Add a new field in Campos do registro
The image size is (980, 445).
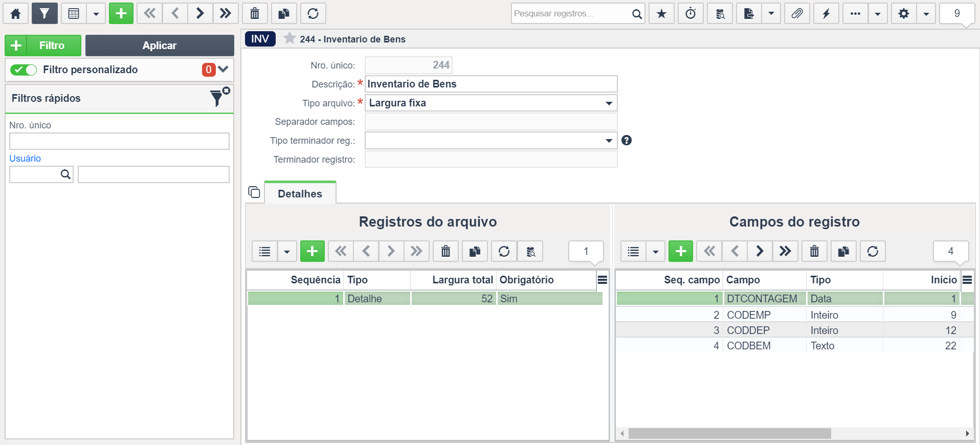pyautogui.click(x=681, y=251)
